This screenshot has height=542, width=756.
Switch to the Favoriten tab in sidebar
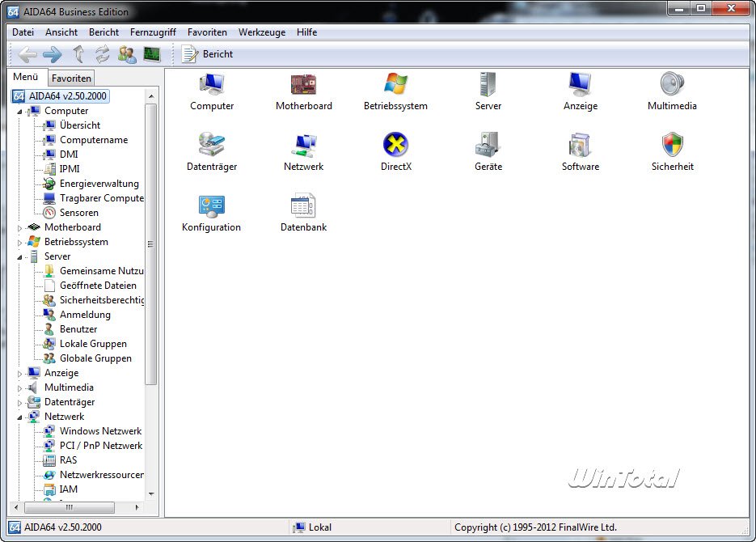pyautogui.click(x=71, y=78)
